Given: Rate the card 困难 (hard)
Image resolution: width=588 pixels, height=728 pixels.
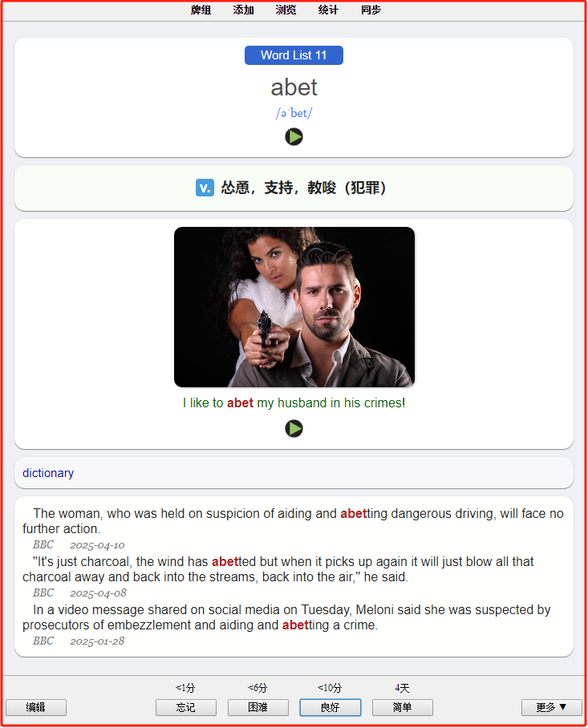Looking at the screenshot, I should pos(258,708).
